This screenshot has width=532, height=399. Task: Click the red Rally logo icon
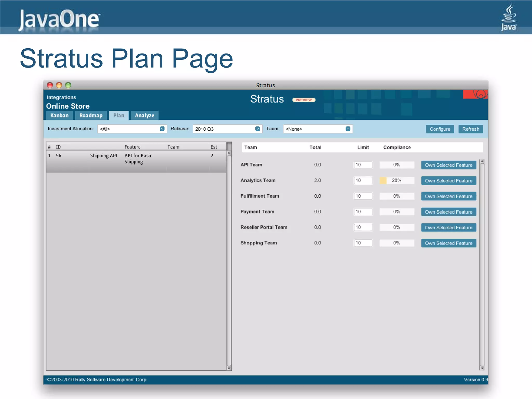[475, 94]
